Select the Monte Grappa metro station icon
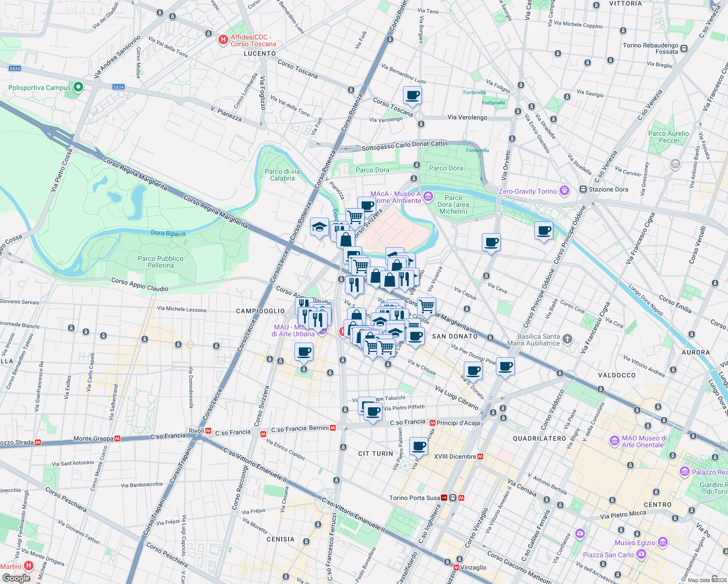 click(x=117, y=438)
